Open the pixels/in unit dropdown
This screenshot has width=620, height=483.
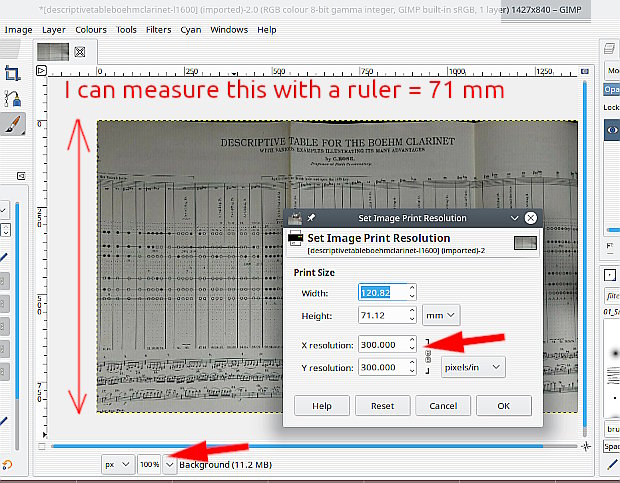tap(473, 367)
